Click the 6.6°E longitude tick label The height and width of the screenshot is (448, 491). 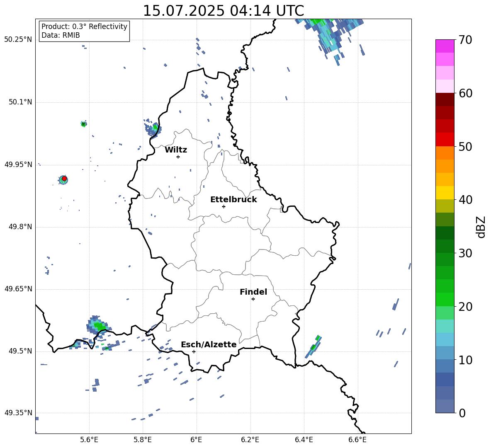tap(357, 440)
